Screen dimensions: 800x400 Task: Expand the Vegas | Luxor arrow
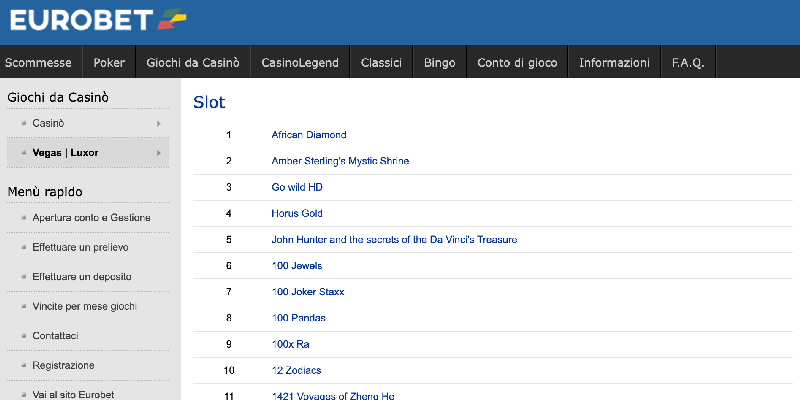(x=159, y=153)
